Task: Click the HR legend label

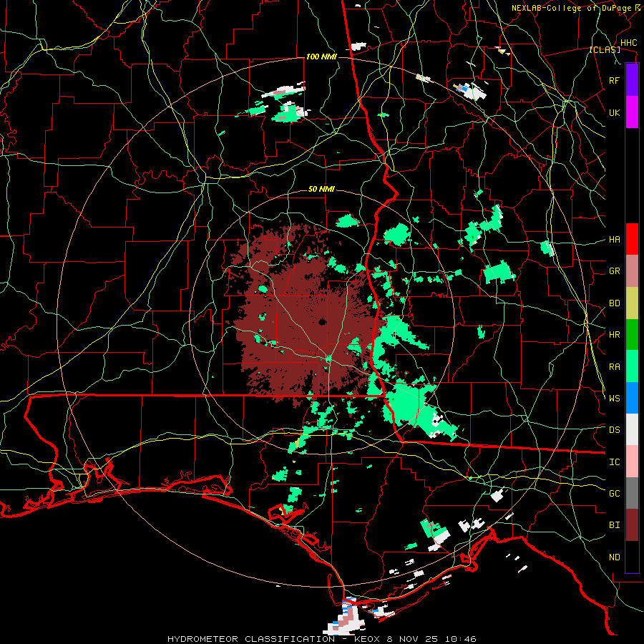Action: 614,335
